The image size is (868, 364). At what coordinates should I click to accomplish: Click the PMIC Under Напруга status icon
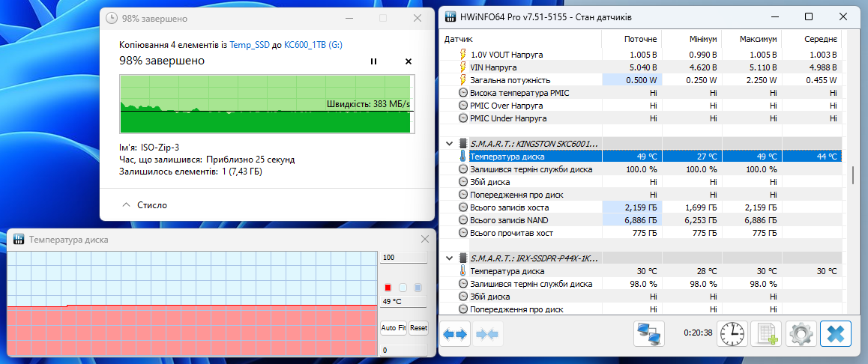pyautogui.click(x=462, y=118)
